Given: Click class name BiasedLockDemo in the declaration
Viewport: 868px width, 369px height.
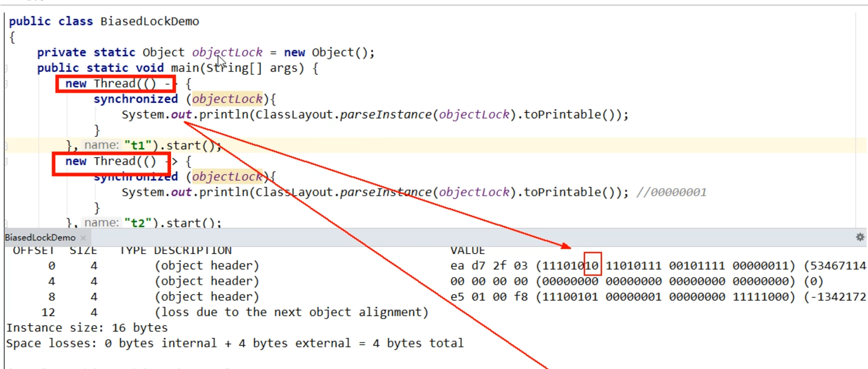Looking at the screenshot, I should click(150, 21).
